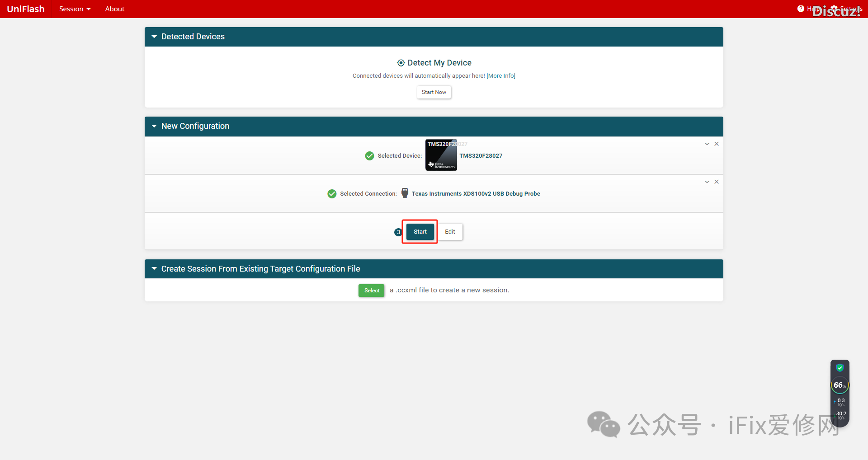Screen dimensions: 868x460
Task: Click the green checkmark beside Selected Connection
Action: click(332, 194)
